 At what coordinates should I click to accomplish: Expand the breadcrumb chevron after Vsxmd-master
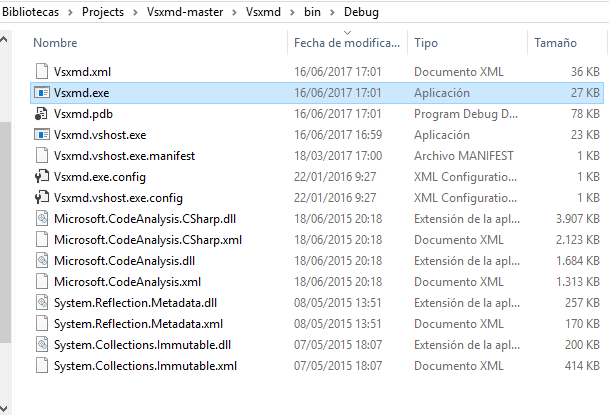(235, 12)
